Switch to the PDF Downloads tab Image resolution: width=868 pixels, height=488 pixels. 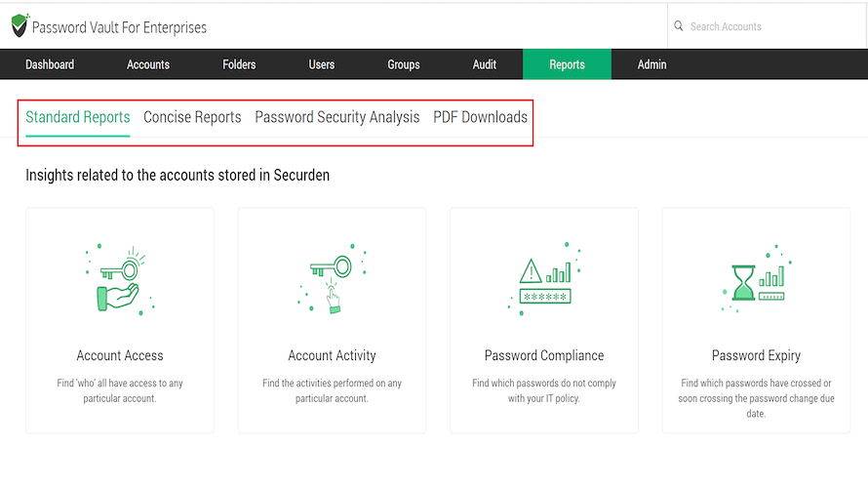(x=481, y=117)
